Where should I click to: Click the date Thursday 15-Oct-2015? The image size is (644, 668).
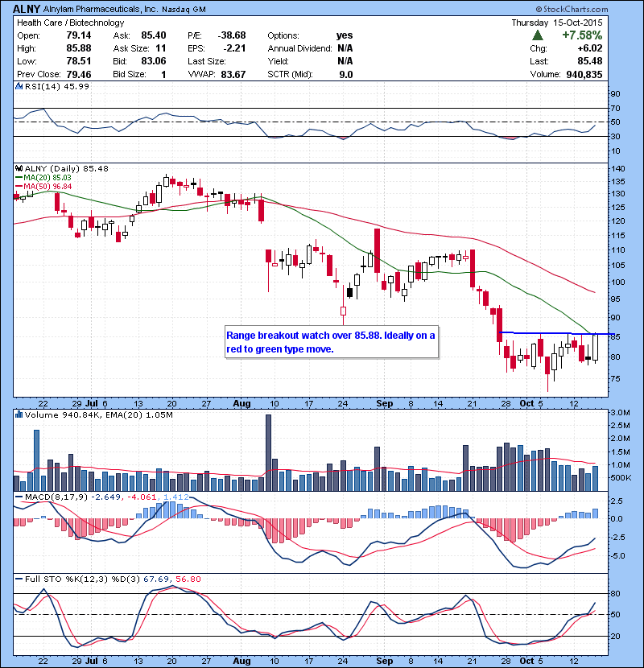tap(557, 23)
